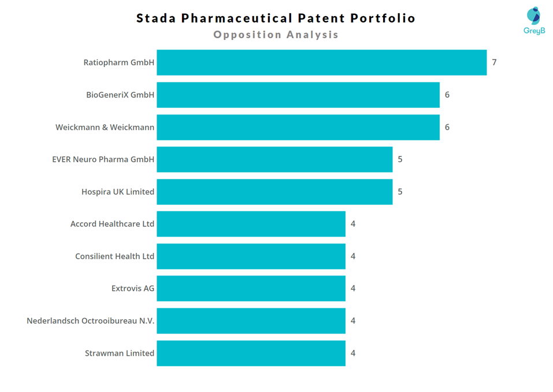Click the GreyB text under the logo
The image size is (553, 392).
coord(534,31)
